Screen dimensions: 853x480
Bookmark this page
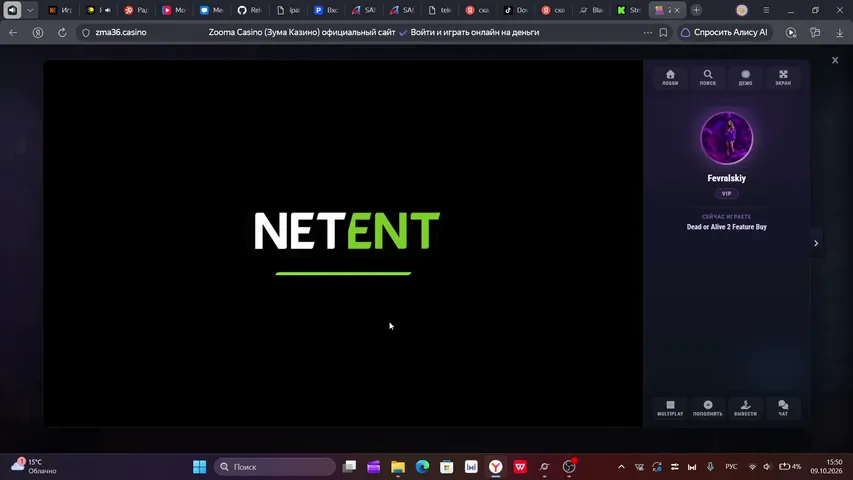(663, 33)
